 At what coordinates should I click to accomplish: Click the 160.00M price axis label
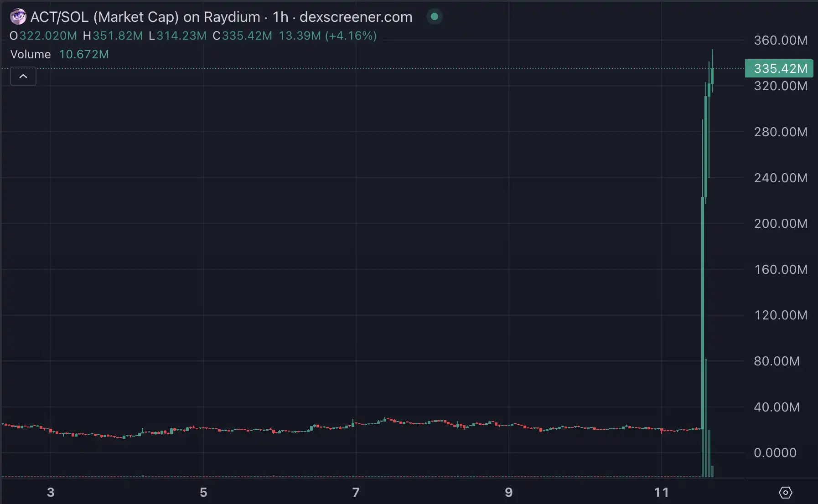[x=781, y=269]
